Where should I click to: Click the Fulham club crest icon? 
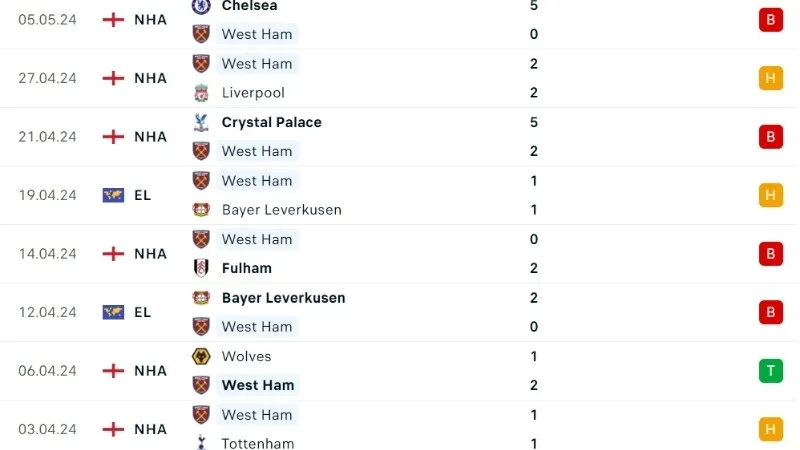click(201, 268)
